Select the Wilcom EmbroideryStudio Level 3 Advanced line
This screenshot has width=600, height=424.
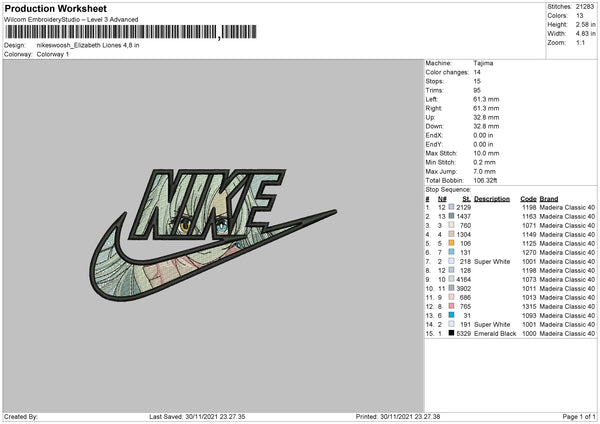(71, 20)
